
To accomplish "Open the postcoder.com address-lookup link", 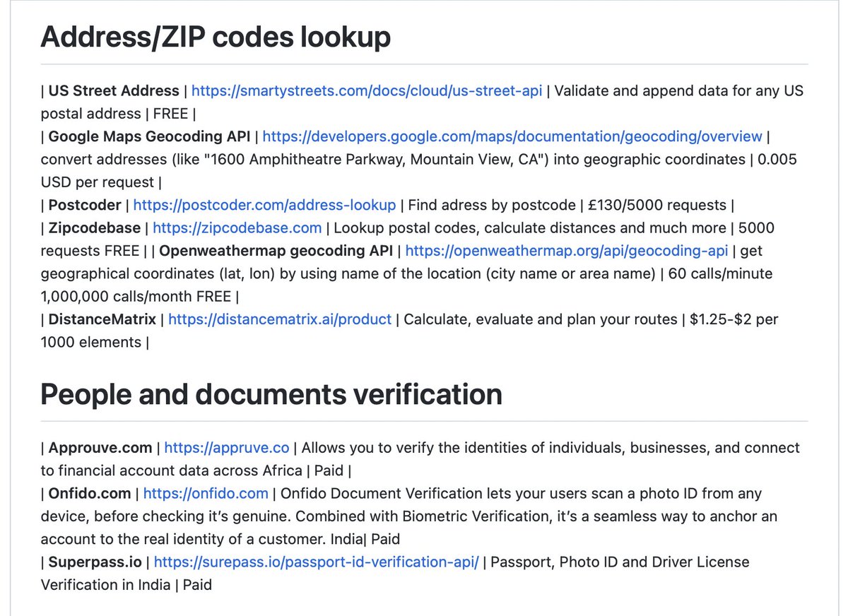I will 264,205.
